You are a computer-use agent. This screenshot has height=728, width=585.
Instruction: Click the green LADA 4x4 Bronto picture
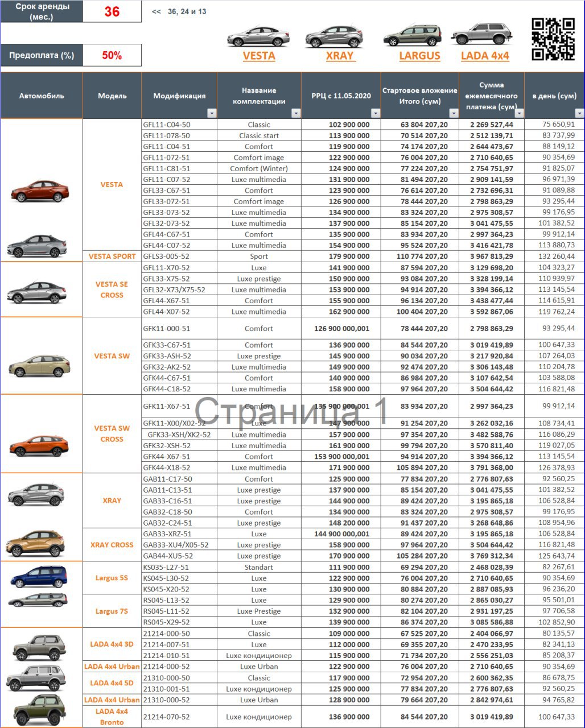tap(39, 709)
